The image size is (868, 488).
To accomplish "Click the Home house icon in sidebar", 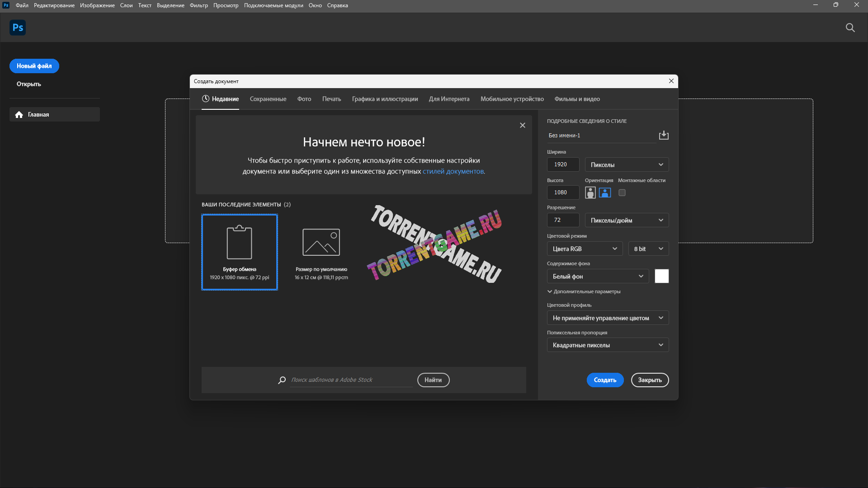I will [19, 115].
